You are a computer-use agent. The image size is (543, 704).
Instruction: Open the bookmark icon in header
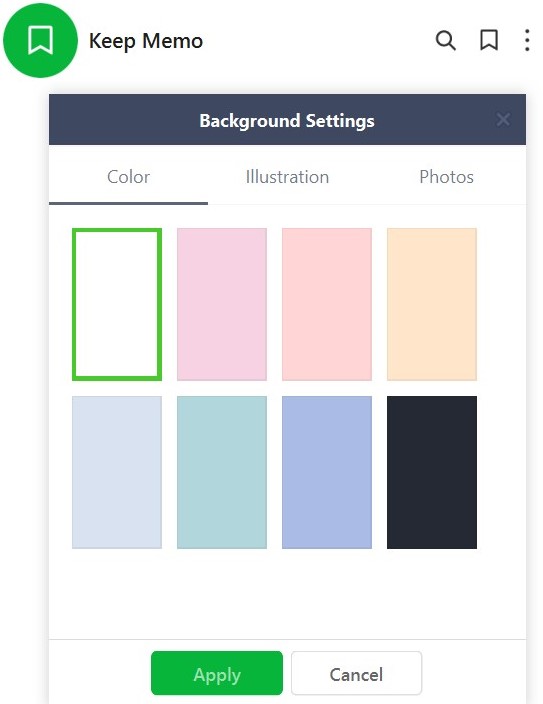click(489, 40)
